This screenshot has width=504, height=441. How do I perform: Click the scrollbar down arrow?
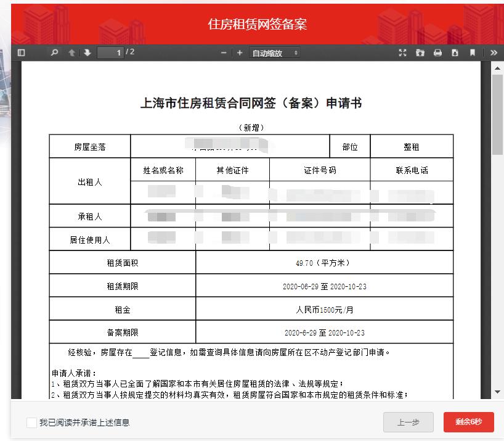[497, 392]
